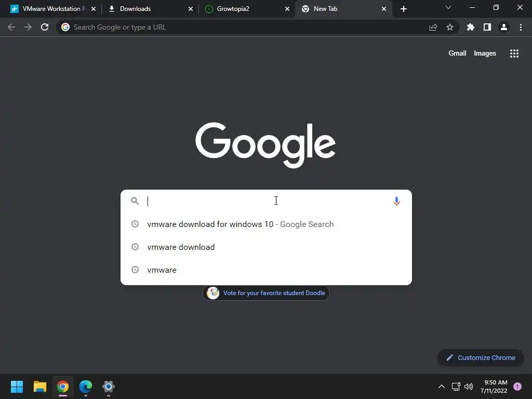Open a new tab with the plus button

pos(403,9)
